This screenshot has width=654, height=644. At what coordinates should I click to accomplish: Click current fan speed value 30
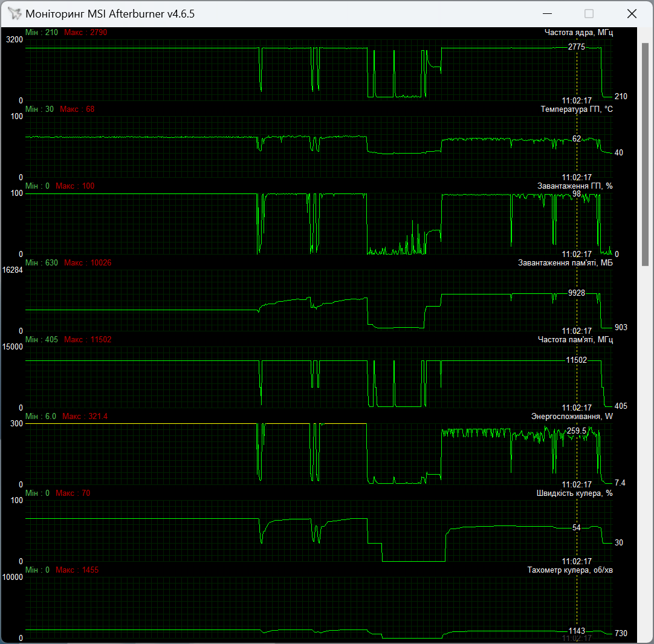(x=618, y=542)
